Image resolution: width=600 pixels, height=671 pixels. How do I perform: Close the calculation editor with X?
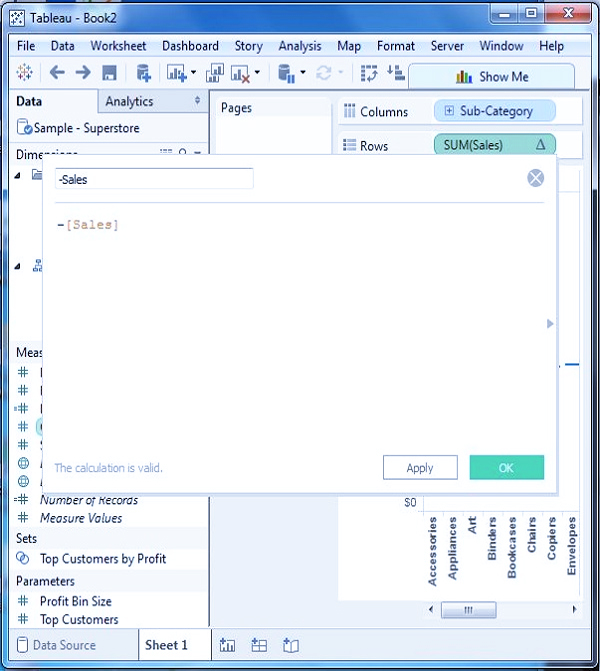point(535,178)
